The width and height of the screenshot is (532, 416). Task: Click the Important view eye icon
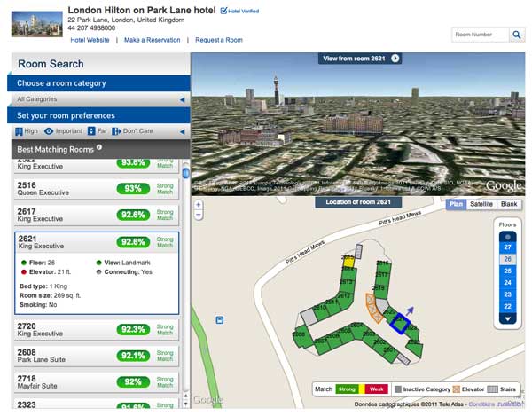click(49, 131)
